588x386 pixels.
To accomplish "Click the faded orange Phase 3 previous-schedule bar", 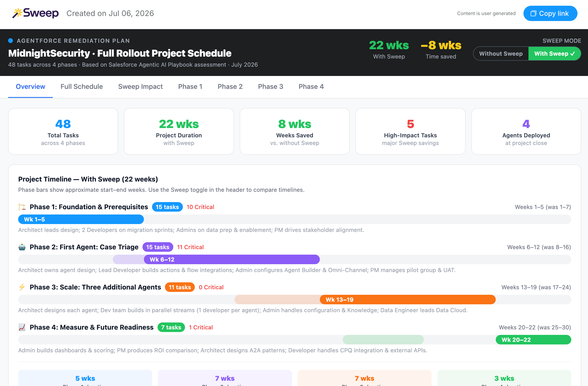I will (x=277, y=300).
